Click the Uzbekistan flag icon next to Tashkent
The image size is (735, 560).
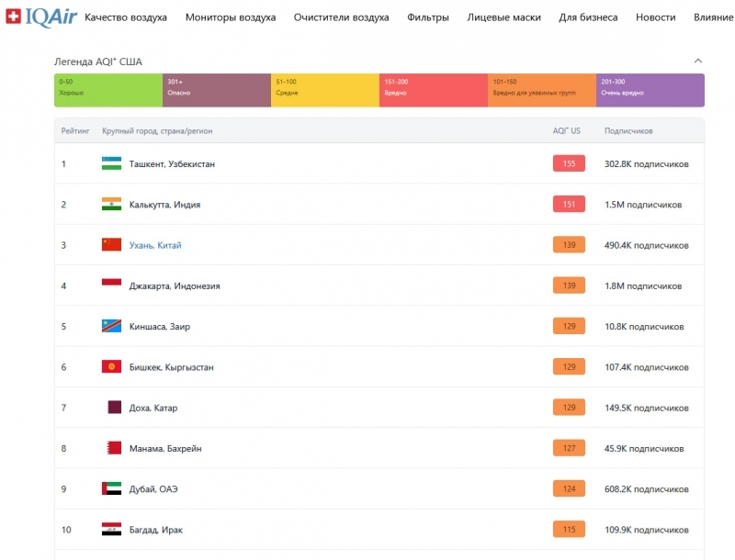pyautogui.click(x=111, y=163)
